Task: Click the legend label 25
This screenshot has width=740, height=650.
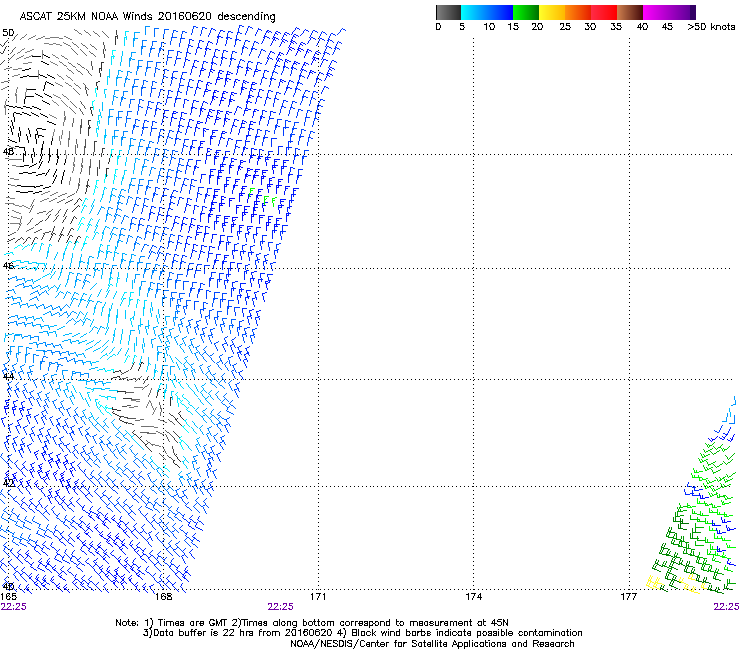Action: 565,27
